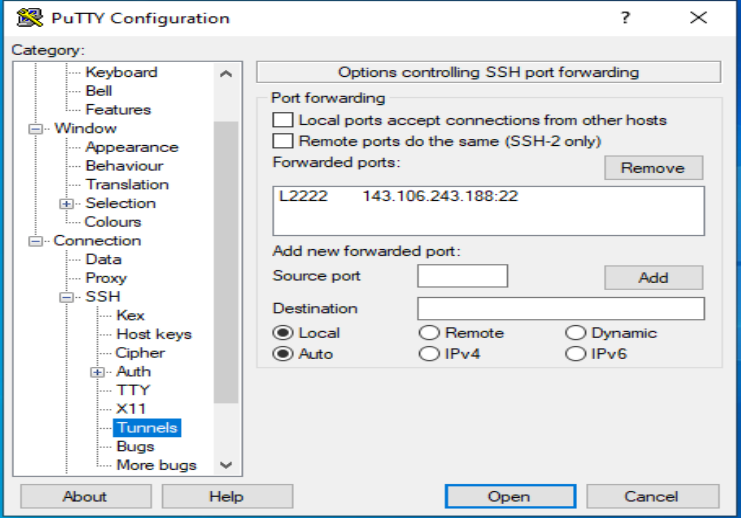741x518 pixels.
Task: Open the Features category
Action: pos(118,110)
